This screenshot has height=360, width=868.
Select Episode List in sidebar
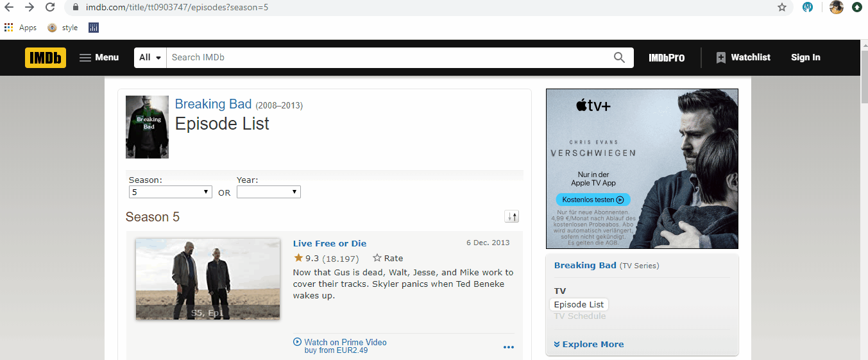click(x=579, y=304)
